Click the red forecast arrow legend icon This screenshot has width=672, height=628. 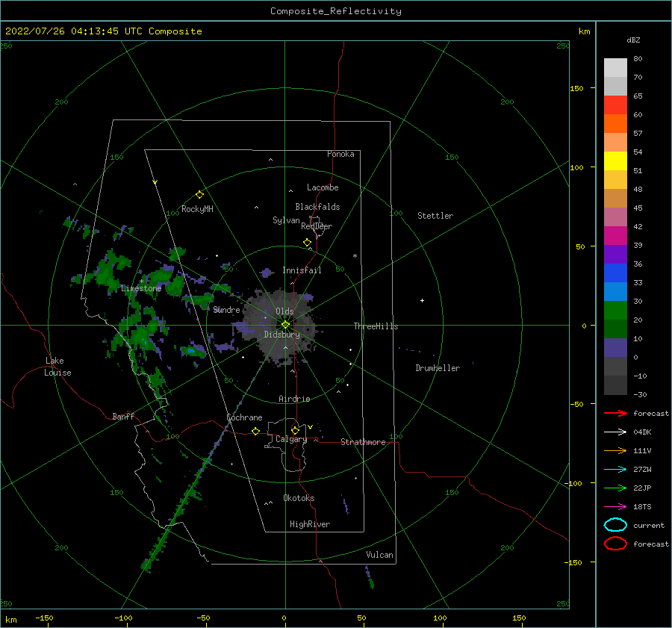[615, 413]
